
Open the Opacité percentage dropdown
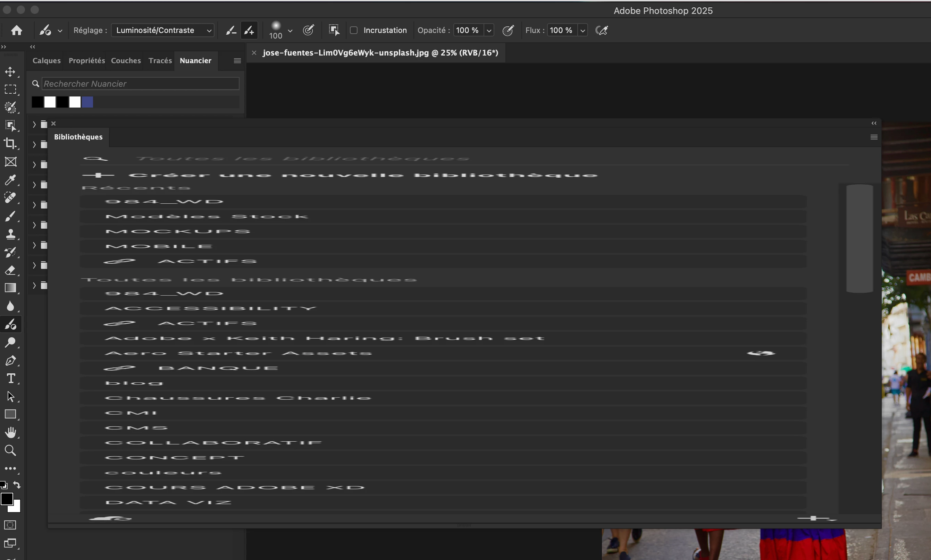pos(489,30)
